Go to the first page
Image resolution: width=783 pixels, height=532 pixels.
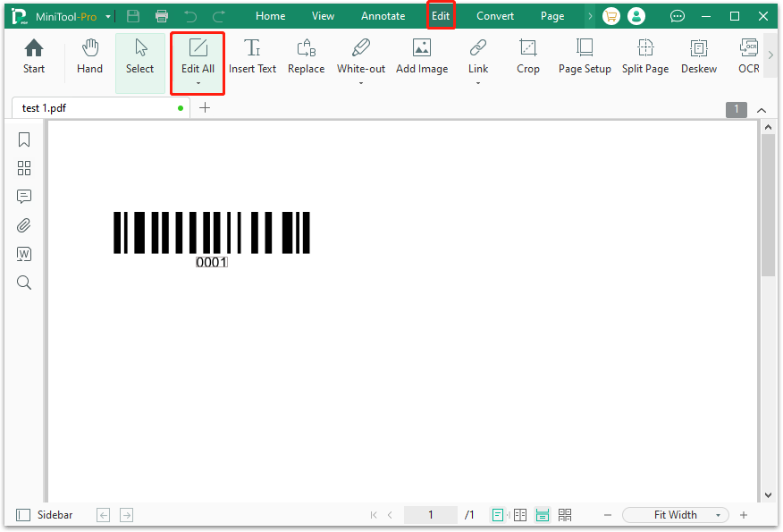click(374, 515)
